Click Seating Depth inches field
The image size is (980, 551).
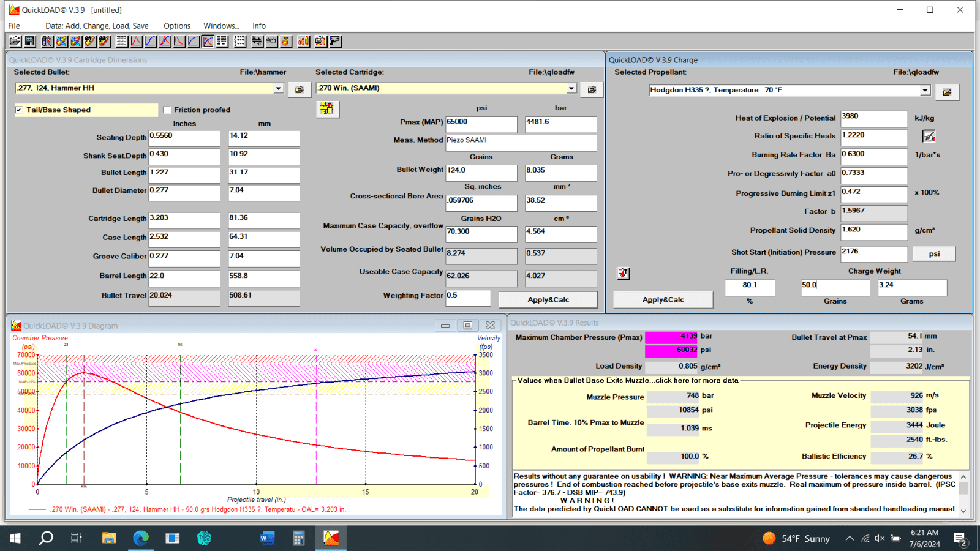pos(184,138)
